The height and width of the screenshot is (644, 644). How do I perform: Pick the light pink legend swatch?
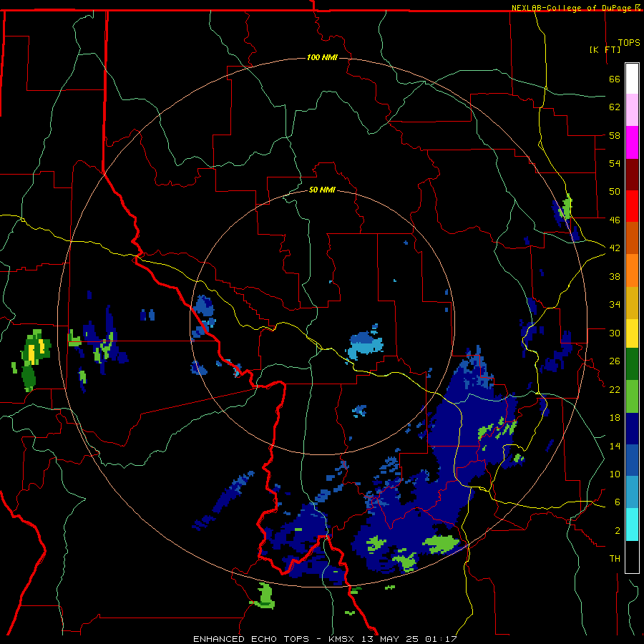pos(632,110)
